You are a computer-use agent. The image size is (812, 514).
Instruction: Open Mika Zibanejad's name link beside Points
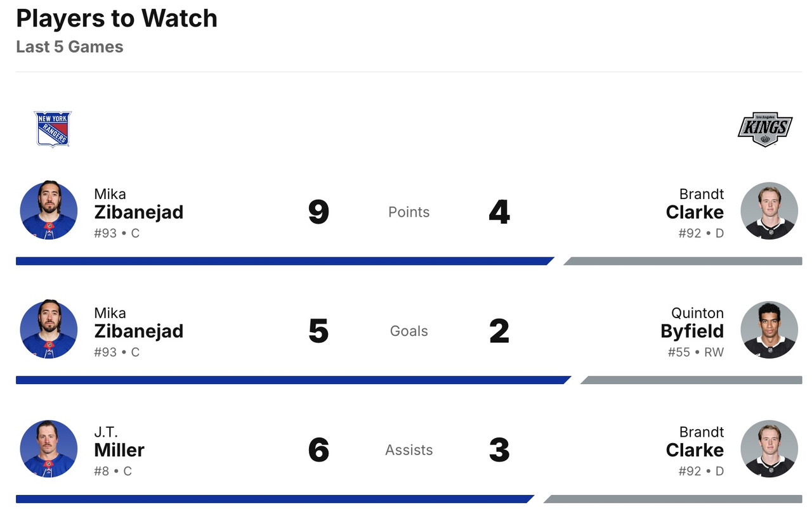138,212
